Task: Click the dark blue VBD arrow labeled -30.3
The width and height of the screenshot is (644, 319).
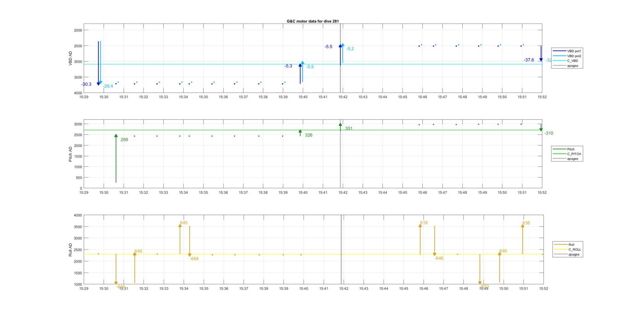Action: pyautogui.click(x=98, y=63)
